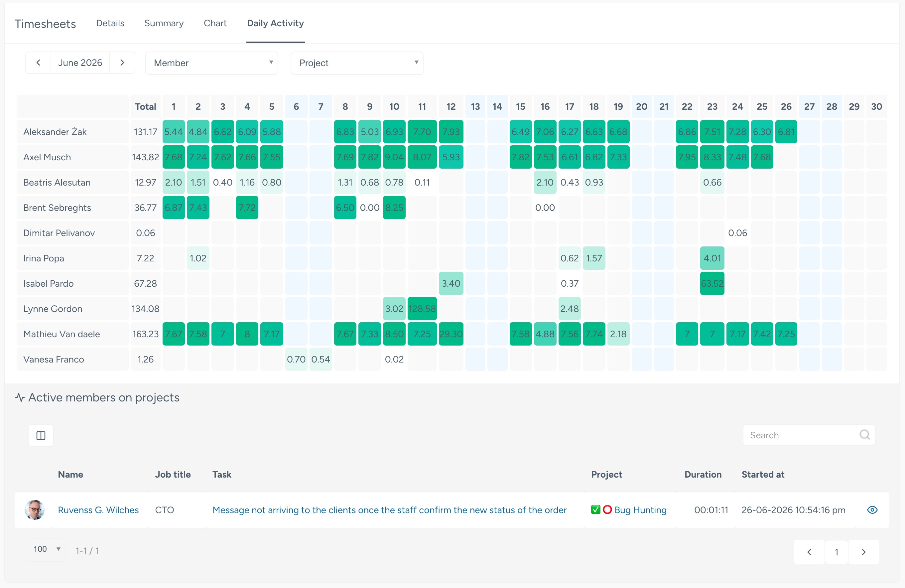Click the search magnifier icon
The height and width of the screenshot is (588, 905).
pyautogui.click(x=864, y=435)
